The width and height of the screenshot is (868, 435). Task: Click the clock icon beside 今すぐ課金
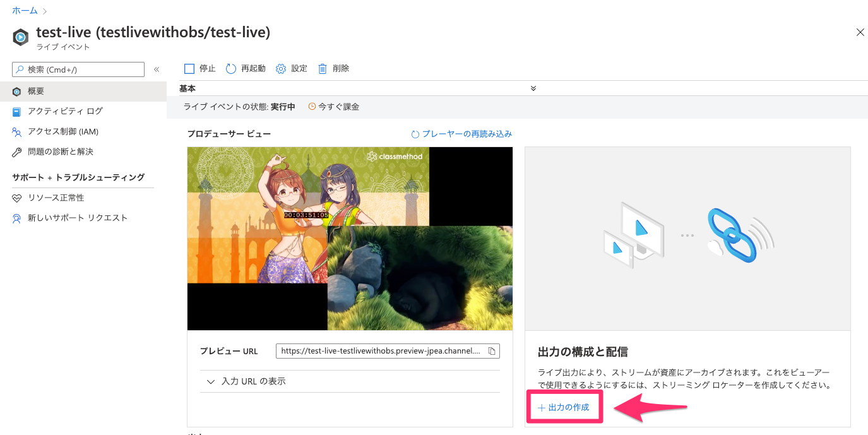coord(312,107)
